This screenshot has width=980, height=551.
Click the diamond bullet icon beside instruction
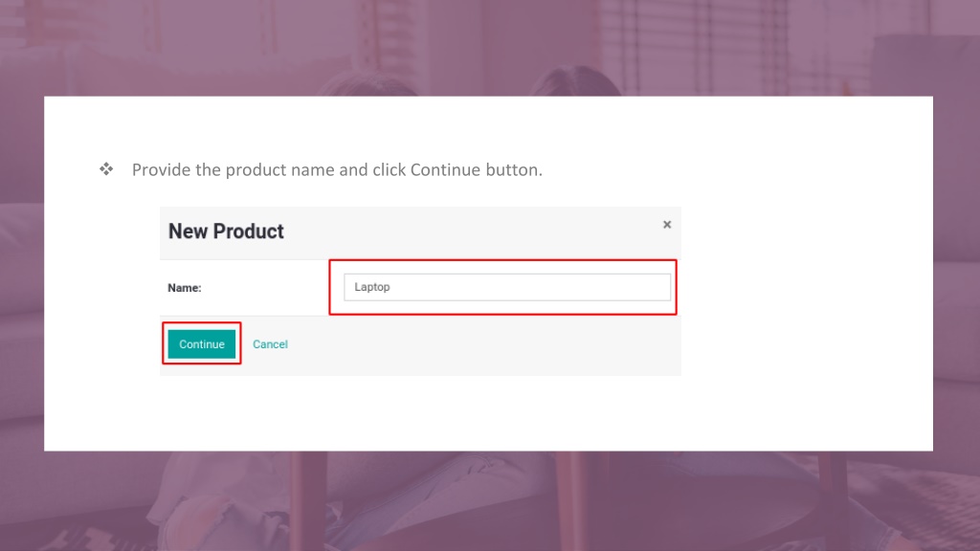pos(106,169)
